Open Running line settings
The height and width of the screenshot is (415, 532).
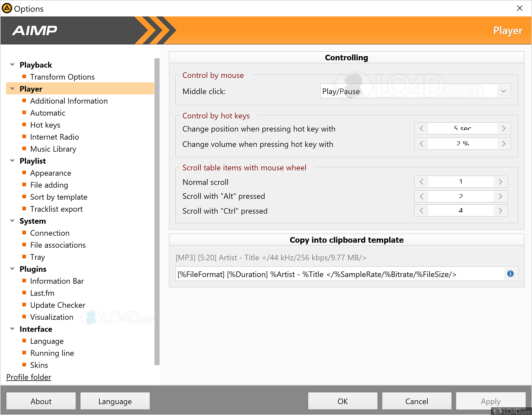coord(52,353)
